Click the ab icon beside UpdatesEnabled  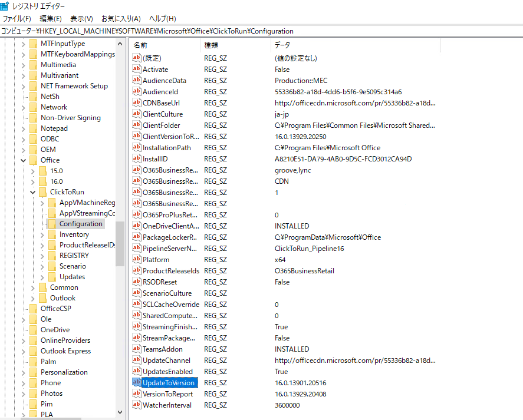click(x=136, y=371)
